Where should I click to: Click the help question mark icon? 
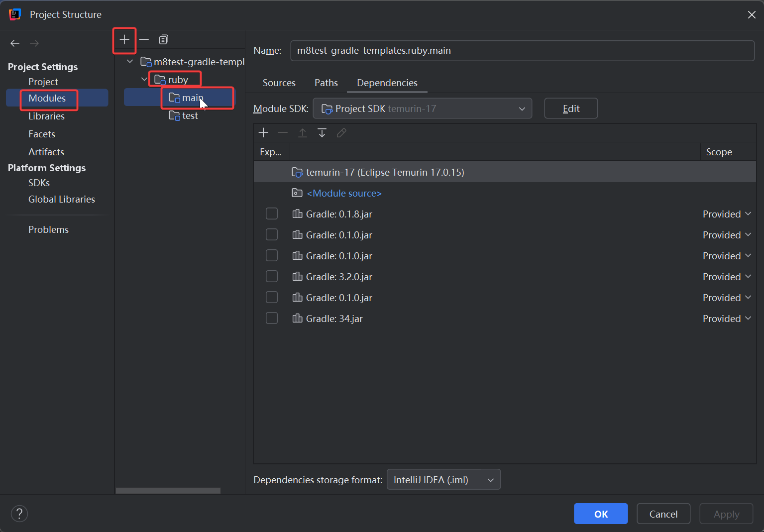pyautogui.click(x=19, y=514)
